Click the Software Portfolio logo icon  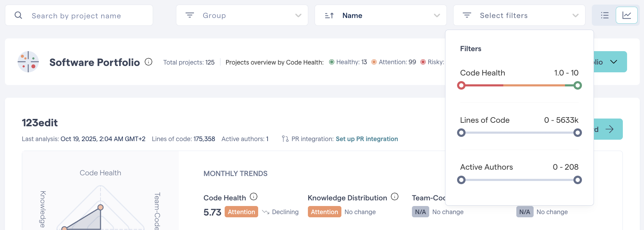coord(28,62)
